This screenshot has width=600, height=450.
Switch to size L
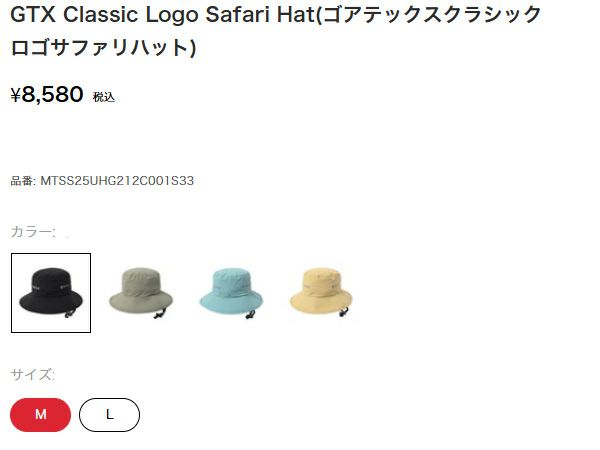109,415
